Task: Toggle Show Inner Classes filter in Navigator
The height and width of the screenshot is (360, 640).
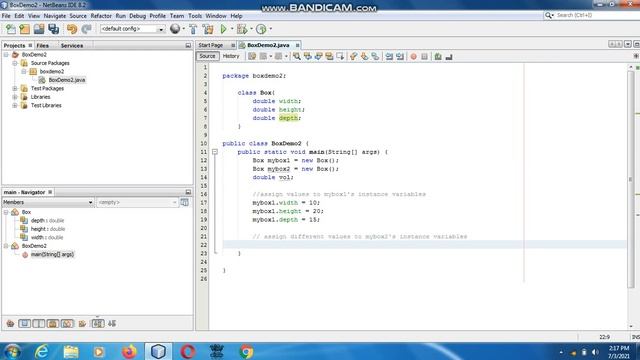Action: [x=67, y=324]
